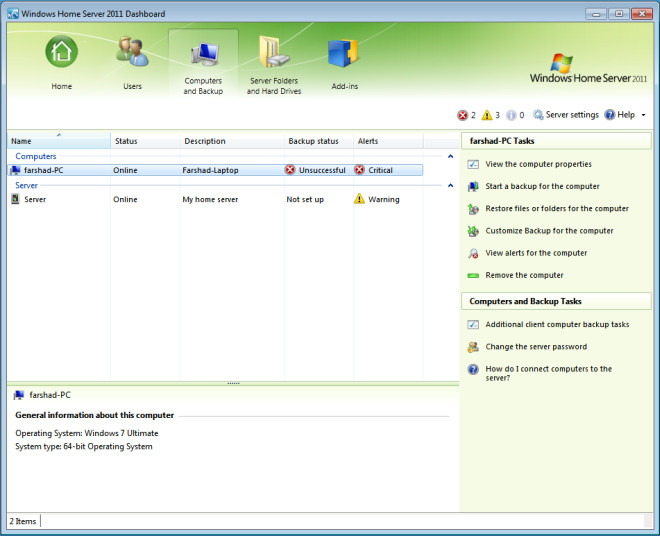Open How do I connect computers help link
The height and width of the screenshot is (536, 660).
pos(548,373)
